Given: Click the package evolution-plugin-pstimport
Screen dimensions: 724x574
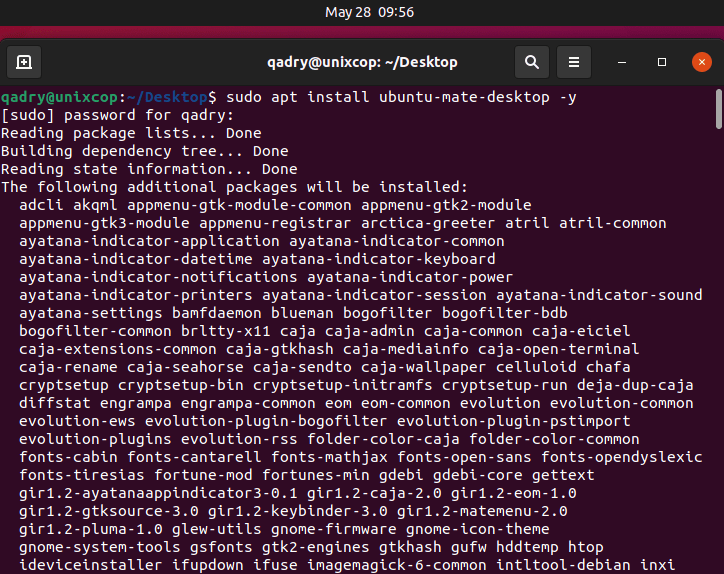Looking at the screenshot, I should pos(513,422).
